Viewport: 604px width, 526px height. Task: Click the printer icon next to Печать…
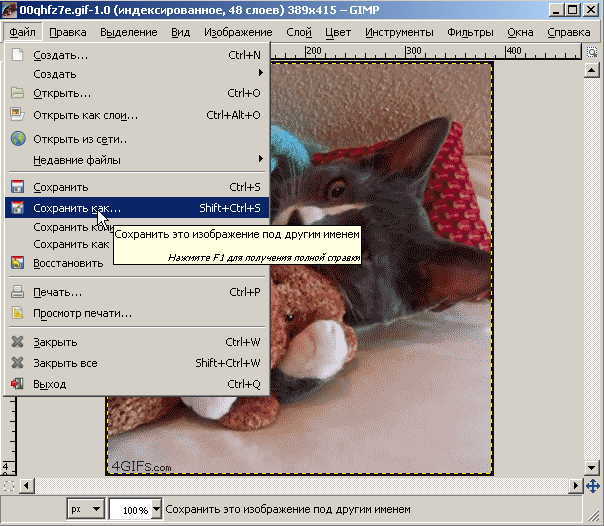pyautogui.click(x=17, y=292)
